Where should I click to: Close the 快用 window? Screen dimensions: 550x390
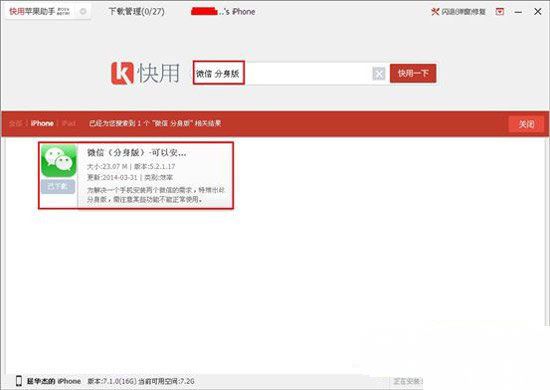(x=537, y=12)
